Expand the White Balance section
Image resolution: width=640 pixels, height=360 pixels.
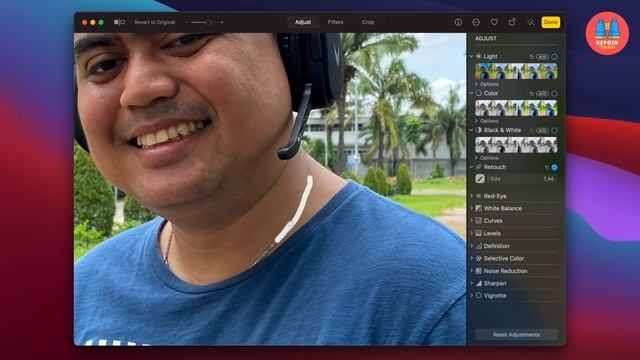[472, 208]
